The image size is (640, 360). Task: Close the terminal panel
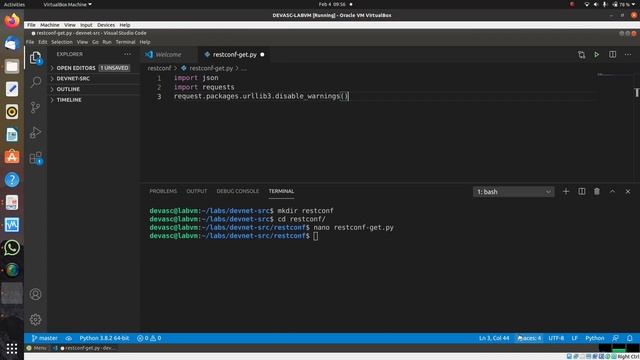point(628,191)
